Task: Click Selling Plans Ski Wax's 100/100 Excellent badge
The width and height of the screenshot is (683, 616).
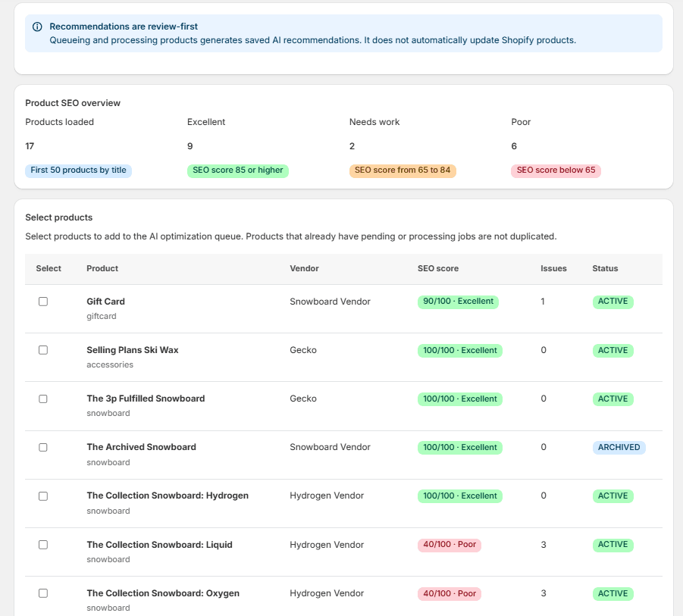Action: tap(460, 351)
